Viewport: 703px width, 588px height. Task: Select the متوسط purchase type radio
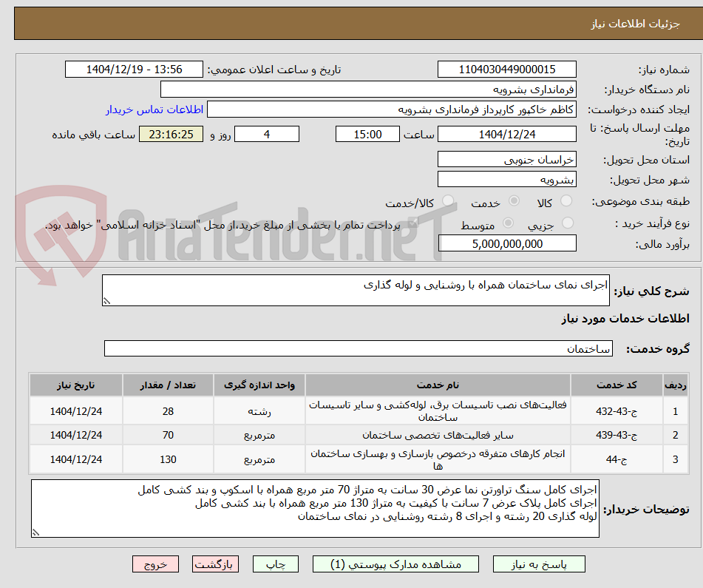point(508,223)
